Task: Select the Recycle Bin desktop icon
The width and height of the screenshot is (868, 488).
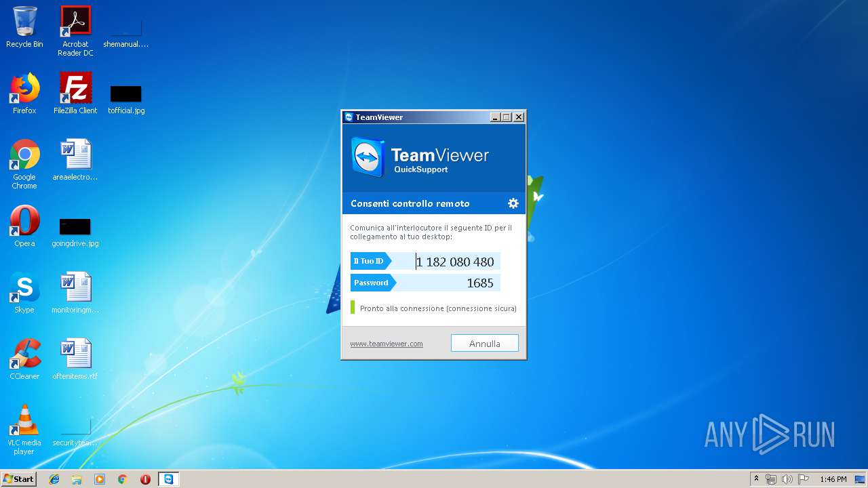Action: (24, 27)
